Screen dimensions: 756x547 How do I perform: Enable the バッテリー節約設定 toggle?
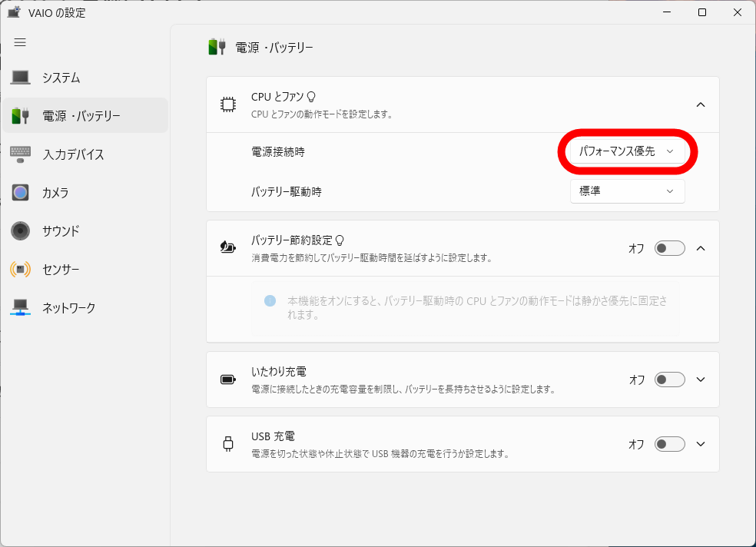click(x=669, y=248)
